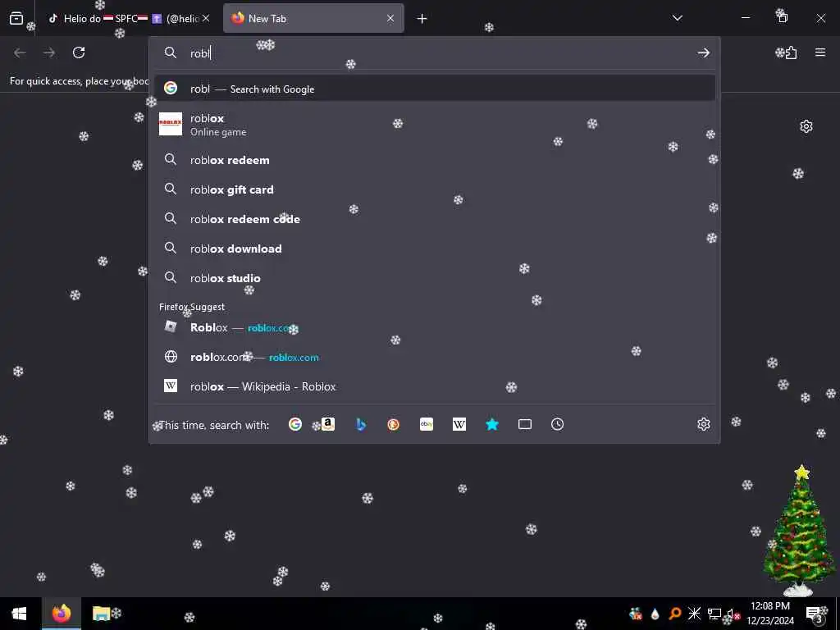The image size is (840, 630).
Task: Open Firefox View icon in tab bar
Action: coord(16,18)
